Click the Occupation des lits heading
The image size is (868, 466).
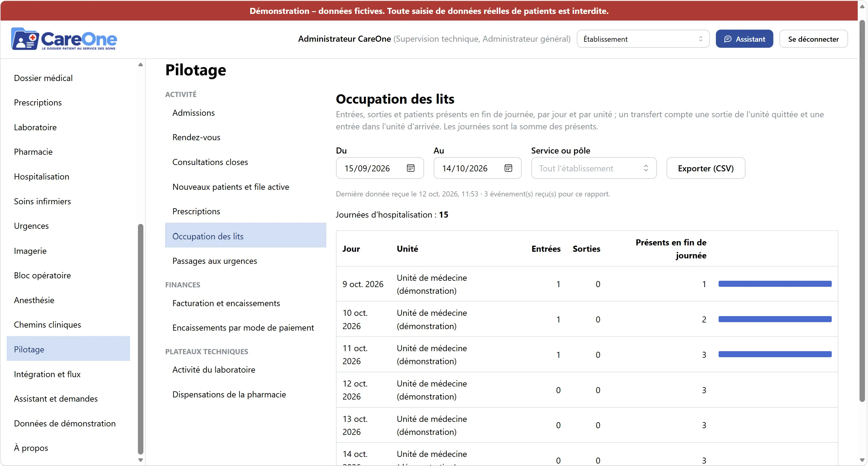395,99
